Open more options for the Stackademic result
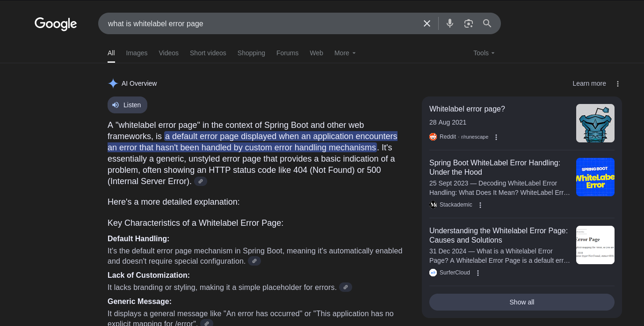The image size is (644, 326). pyautogui.click(x=480, y=205)
